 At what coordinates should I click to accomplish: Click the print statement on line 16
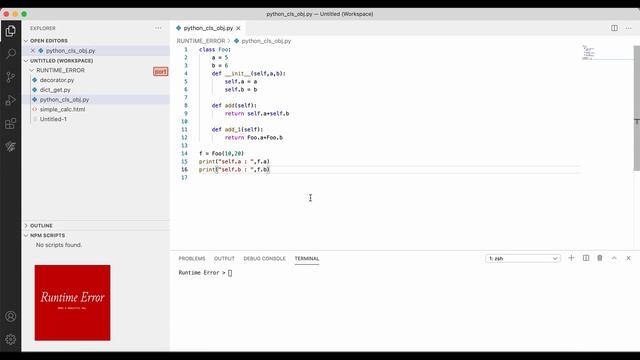234,169
